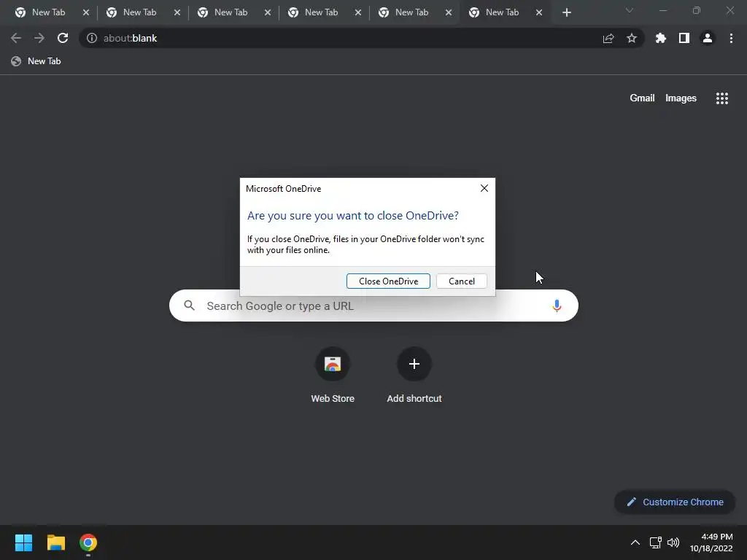Start voice search with microphone icon
The height and width of the screenshot is (560, 747).
(557, 306)
